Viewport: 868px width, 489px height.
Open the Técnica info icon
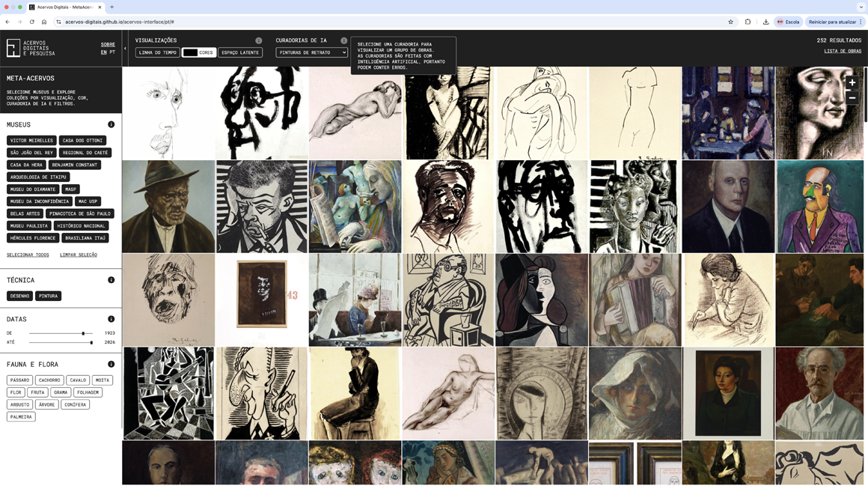pyautogui.click(x=111, y=280)
